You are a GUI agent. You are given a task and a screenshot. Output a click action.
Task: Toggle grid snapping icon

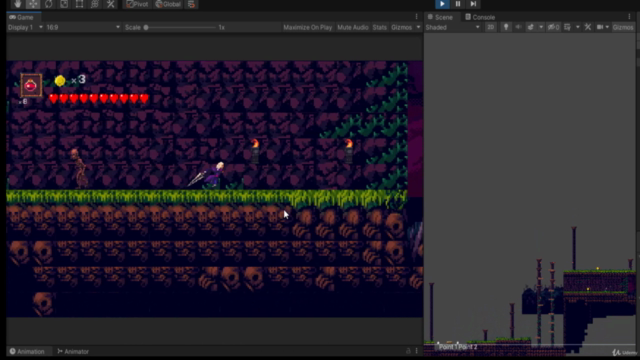point(191,4)
